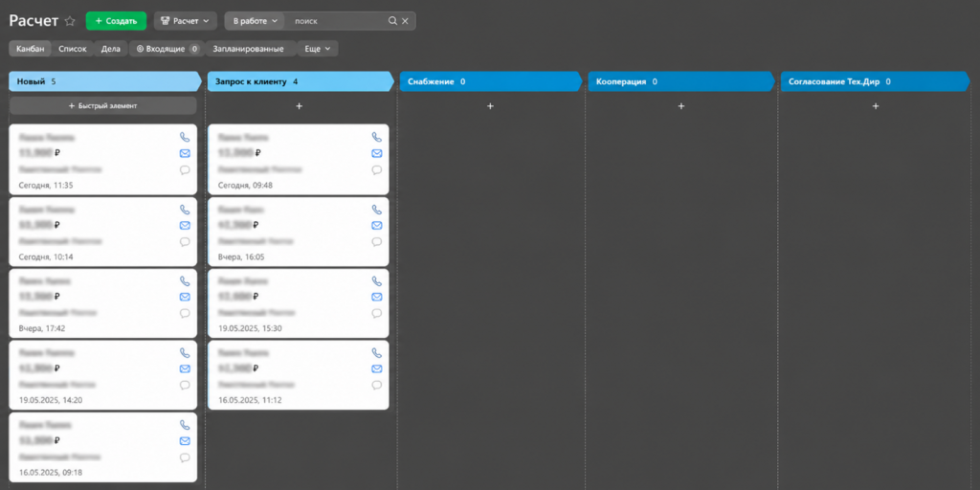The width and height of the screenshot is (980, 490).
Task: Open chat on the 16.05.2025, 09:18 card
Action: [185, 457]
